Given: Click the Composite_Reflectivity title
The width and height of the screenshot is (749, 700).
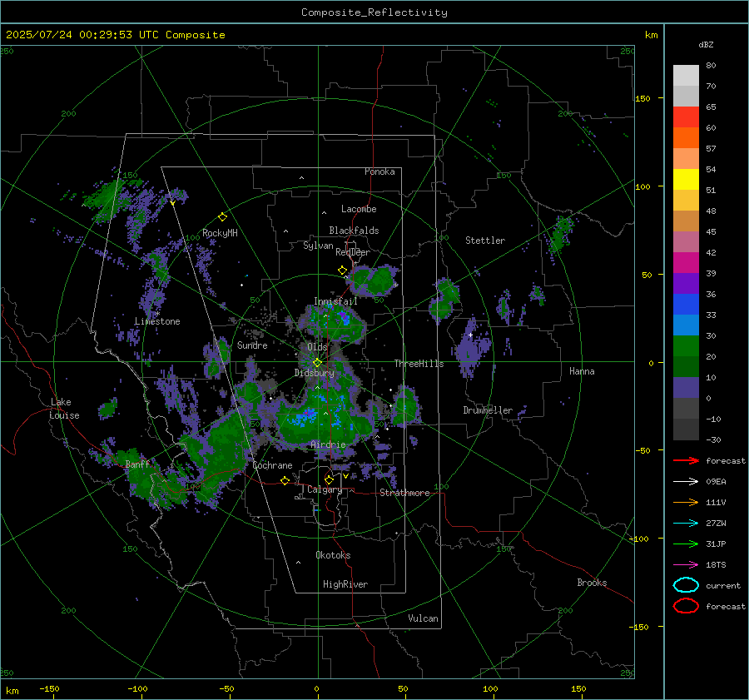Looking at the screenshot, I should [x=374, y=12].
